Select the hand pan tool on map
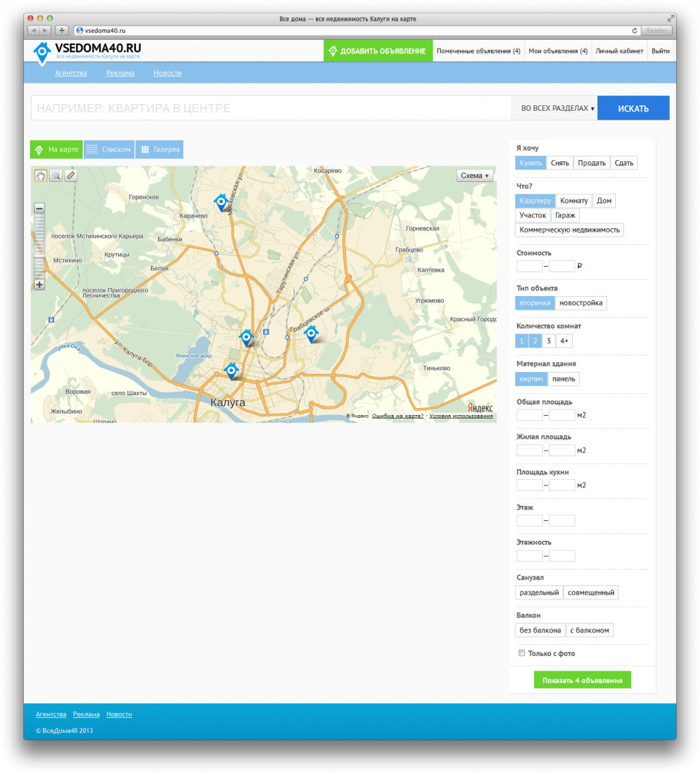Screen dimensions: 700x774 pyautogui.click(x=41, y=176)
